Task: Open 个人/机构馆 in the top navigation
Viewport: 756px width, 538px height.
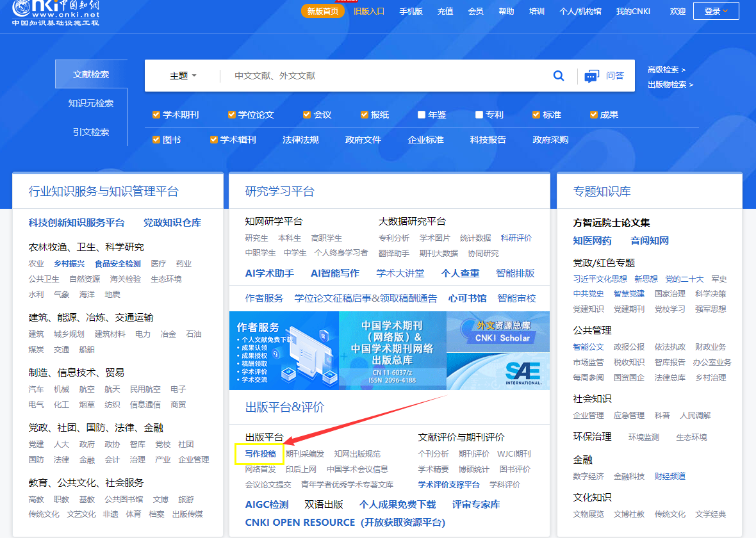Action: click(x=580, y=11)
